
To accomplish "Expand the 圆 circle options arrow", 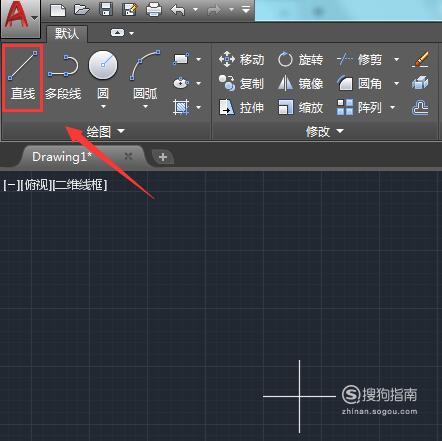I will click(103, 107).
